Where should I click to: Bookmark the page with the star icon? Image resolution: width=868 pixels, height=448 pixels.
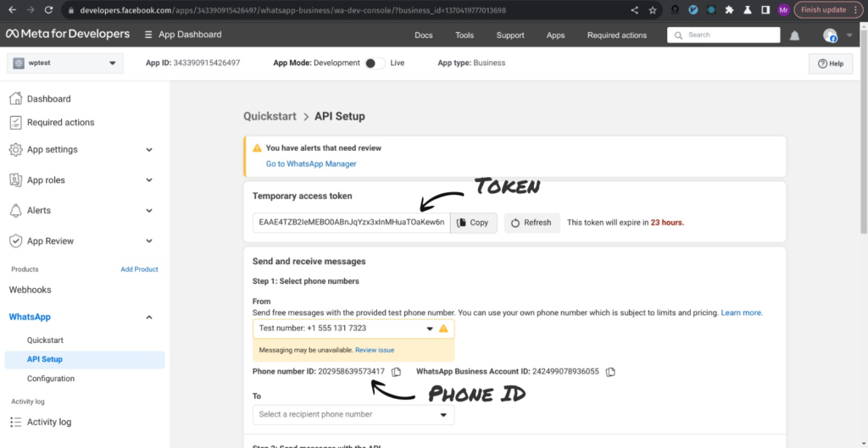pyautogui.click(x=653, y=10)
